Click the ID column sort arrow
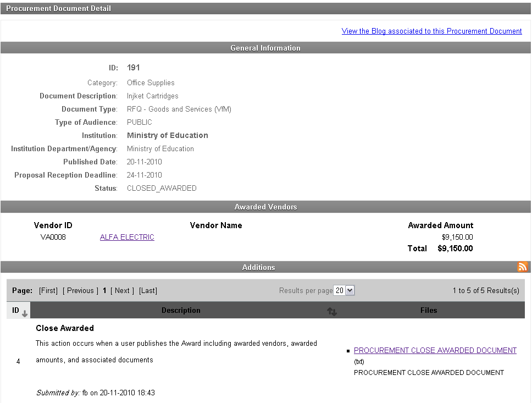Image resolution: width=532 pixels, height=403 pixels. point(25,313)
